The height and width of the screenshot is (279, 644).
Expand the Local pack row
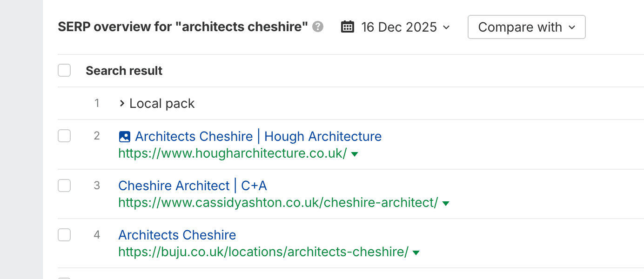(122, 103)
